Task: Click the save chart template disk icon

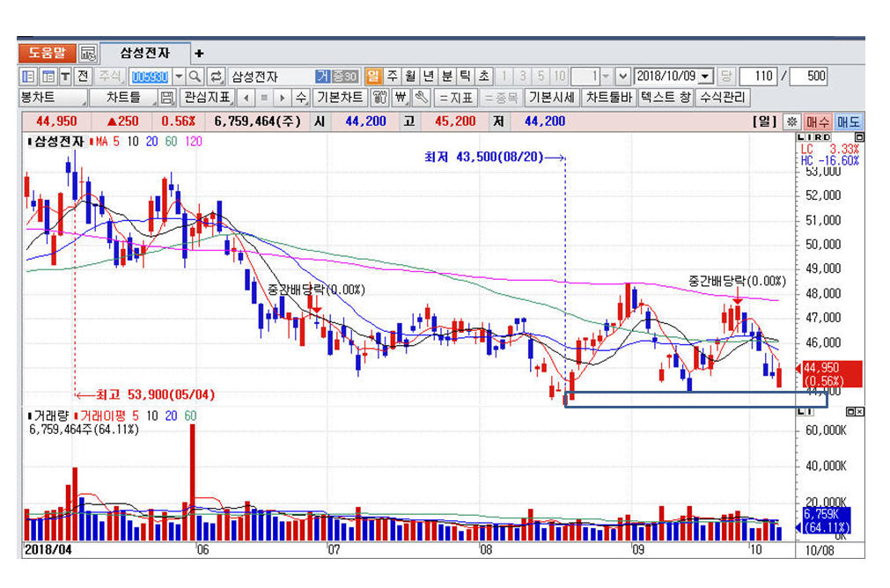Action: [x=167, y=98]
